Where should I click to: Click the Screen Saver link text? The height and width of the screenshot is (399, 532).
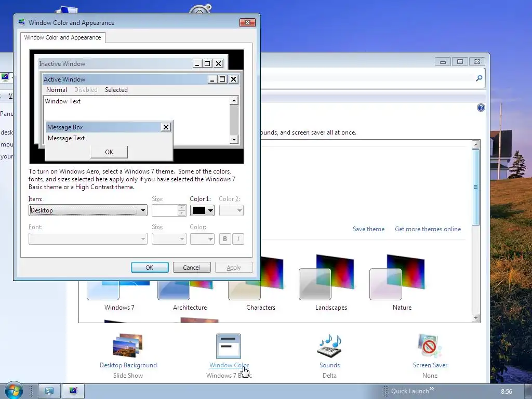pos(430,365)
